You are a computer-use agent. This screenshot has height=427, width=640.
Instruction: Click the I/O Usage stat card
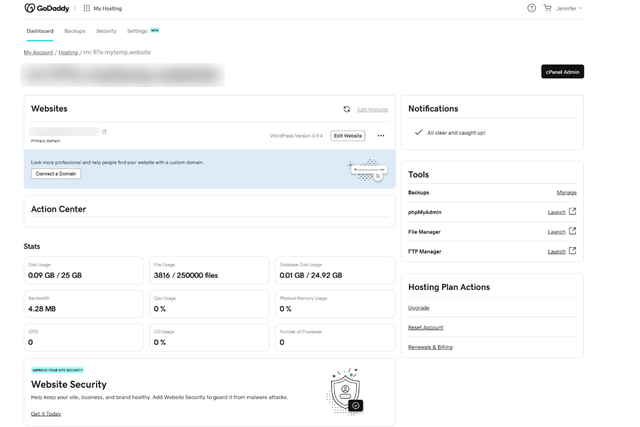pyautogui.click(x=209, y=337)
